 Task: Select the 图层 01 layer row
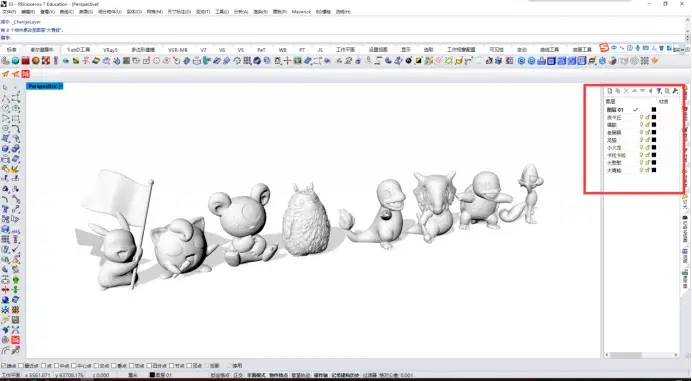(x=642, y=109)
